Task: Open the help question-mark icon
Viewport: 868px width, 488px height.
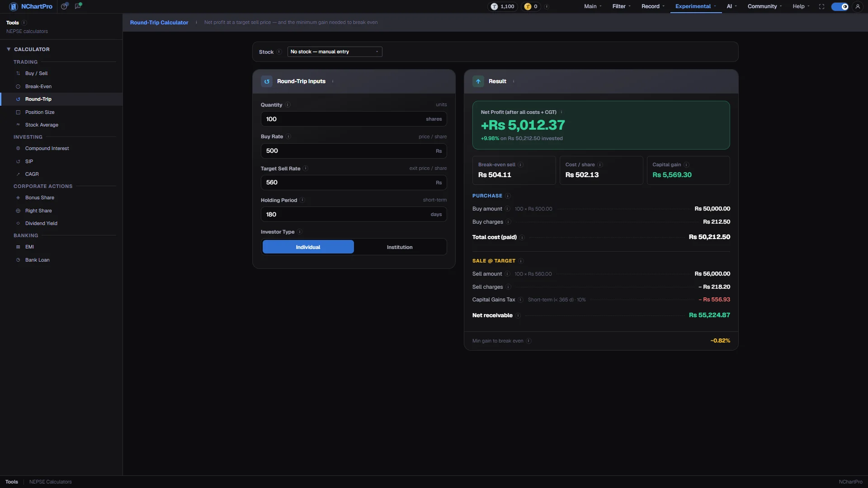Action: (64, 6)
